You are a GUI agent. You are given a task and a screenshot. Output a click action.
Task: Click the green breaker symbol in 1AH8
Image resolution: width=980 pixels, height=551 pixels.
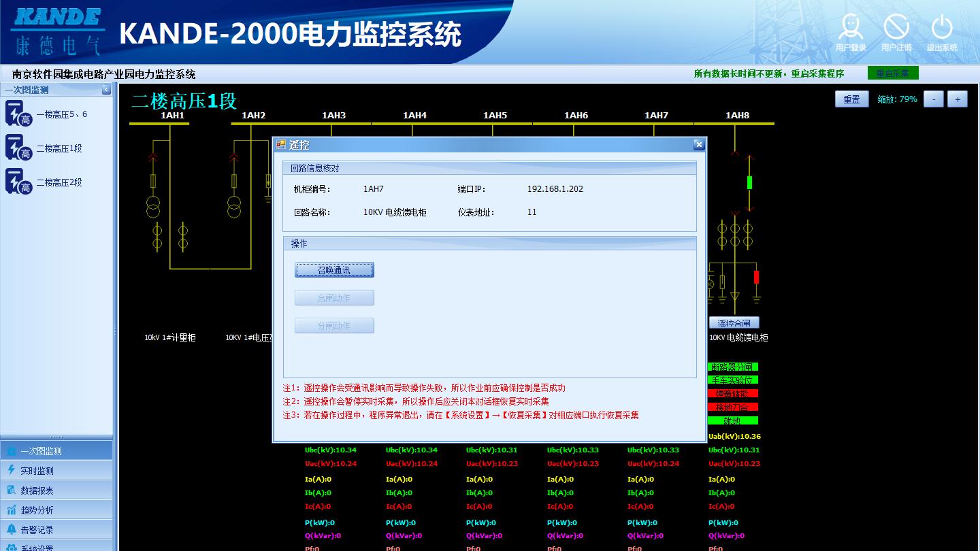[x=749, y=182]
